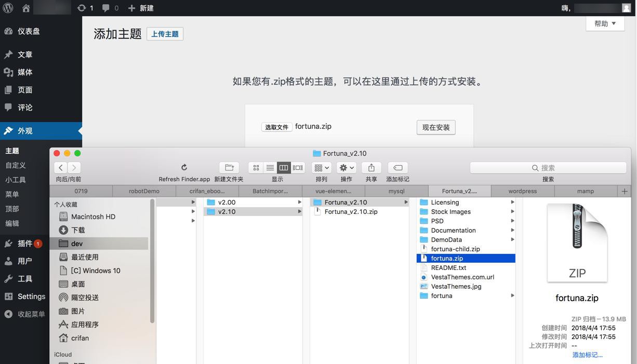Open the 排列 arrange dropdown
637x364 pixels.
pyautogui.click(x=322, y=168)
